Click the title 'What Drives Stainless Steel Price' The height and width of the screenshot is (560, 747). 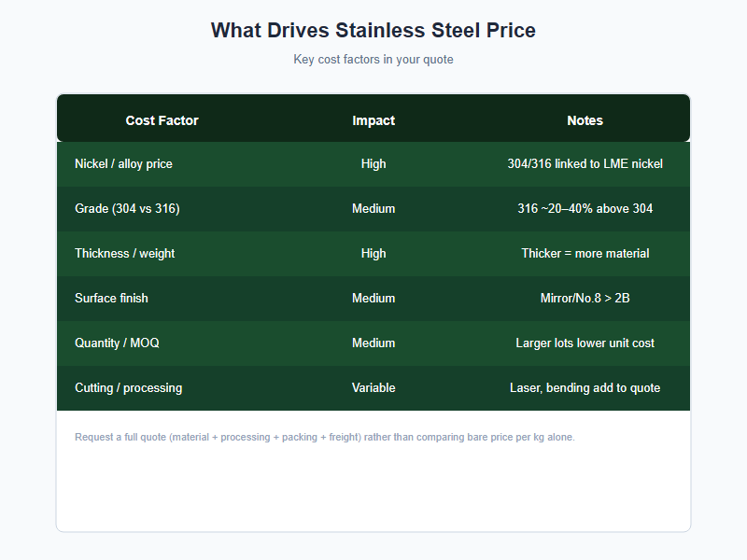(x=373, y=31)
